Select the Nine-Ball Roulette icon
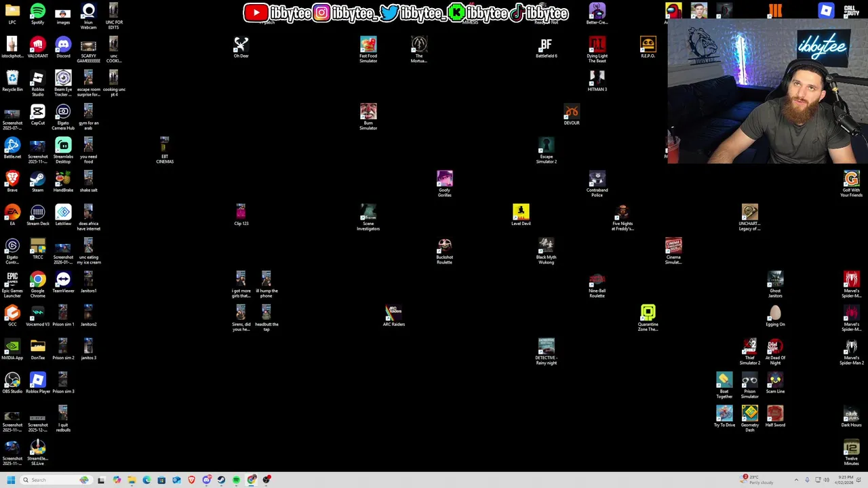This screenshot has height=488, width=868. [597, 285]
